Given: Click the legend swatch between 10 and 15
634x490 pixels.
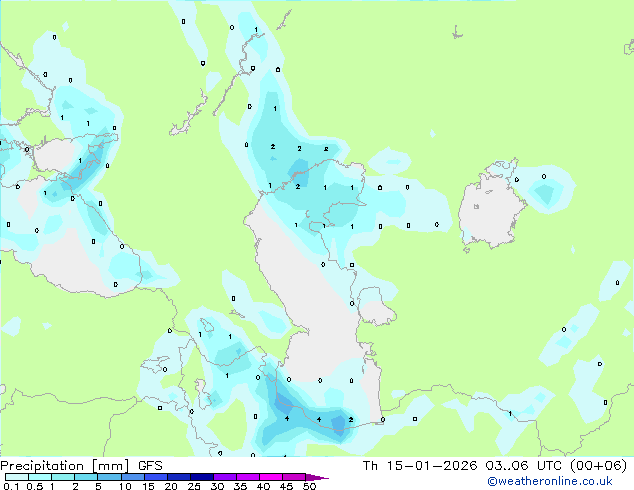Looking at the screenshot, I should pos(132,477).
